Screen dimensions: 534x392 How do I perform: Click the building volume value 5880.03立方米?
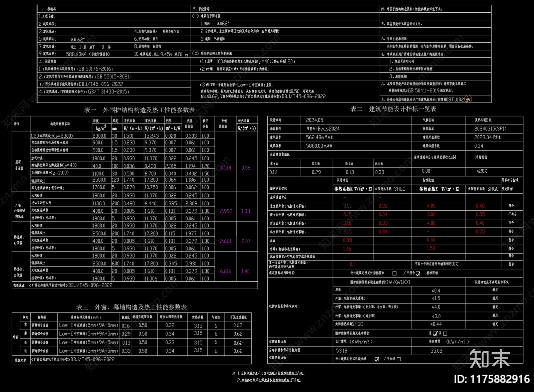tap(319, 146)
